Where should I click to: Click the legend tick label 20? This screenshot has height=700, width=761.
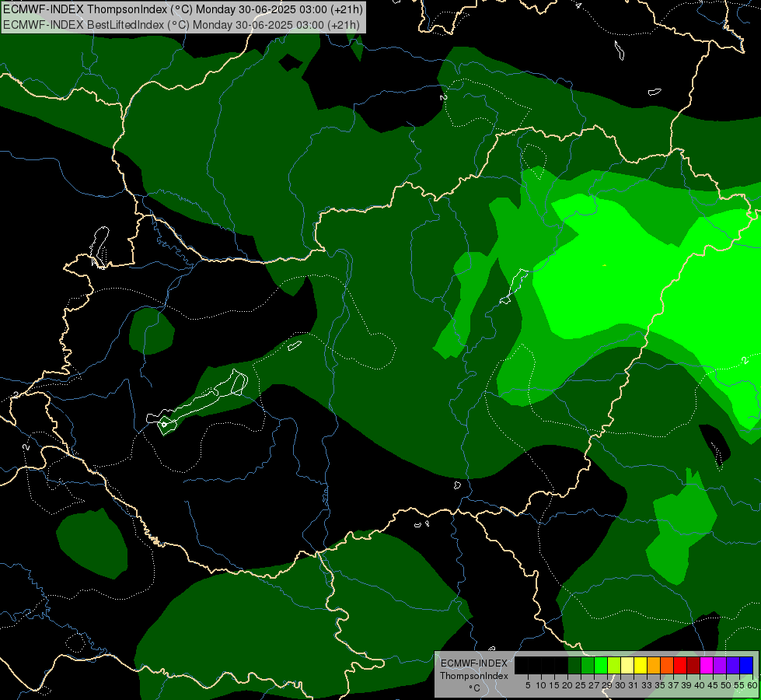(x=567, y=685)
